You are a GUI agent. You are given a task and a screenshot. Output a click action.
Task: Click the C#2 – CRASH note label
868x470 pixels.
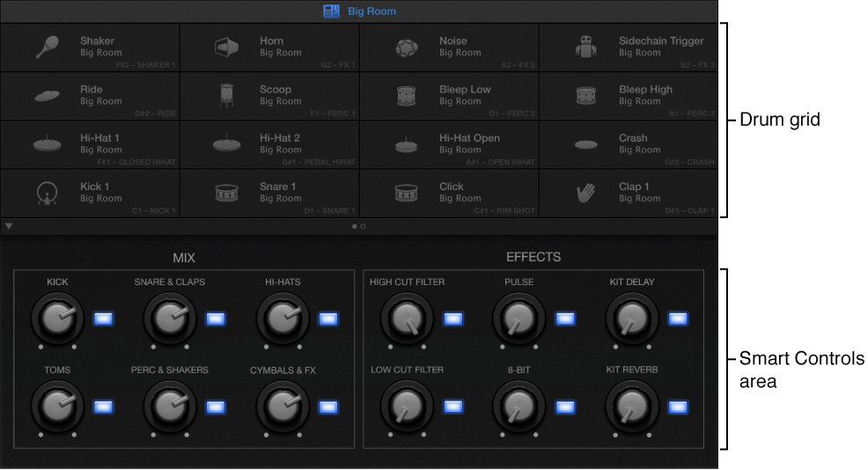coord(690,162)
